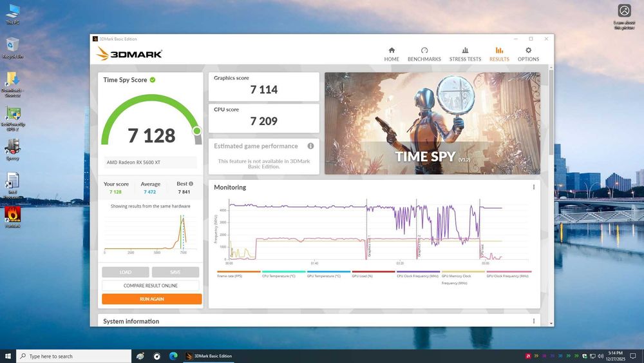The width and height of the screenshot is (644, 363).
Task: Click the Time Spy banner image
Action: 432,123
